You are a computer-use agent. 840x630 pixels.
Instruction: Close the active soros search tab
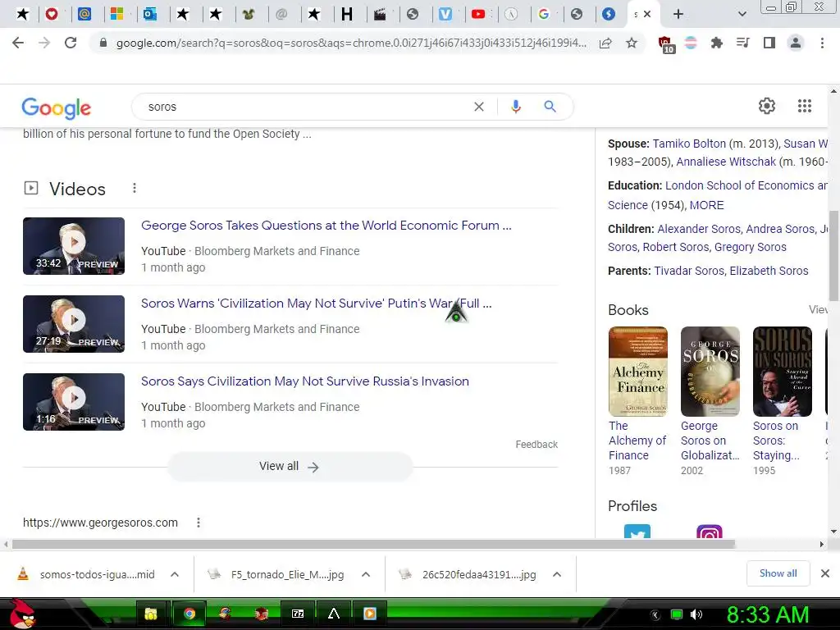click(647, 14)
